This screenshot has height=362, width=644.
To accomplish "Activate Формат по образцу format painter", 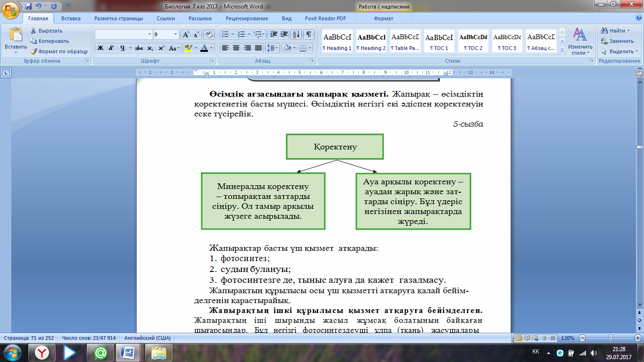I will (59, 51).
